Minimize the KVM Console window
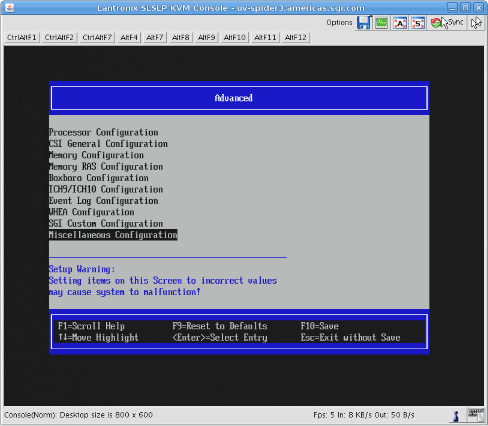 click(452, 7)
